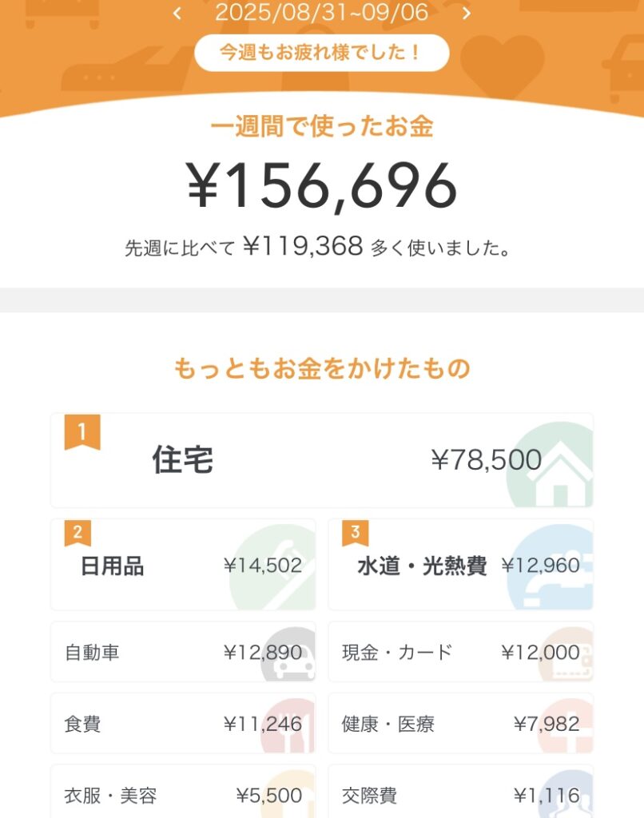
Task: Go to previous week with left chevron
Action: [177, 14]
